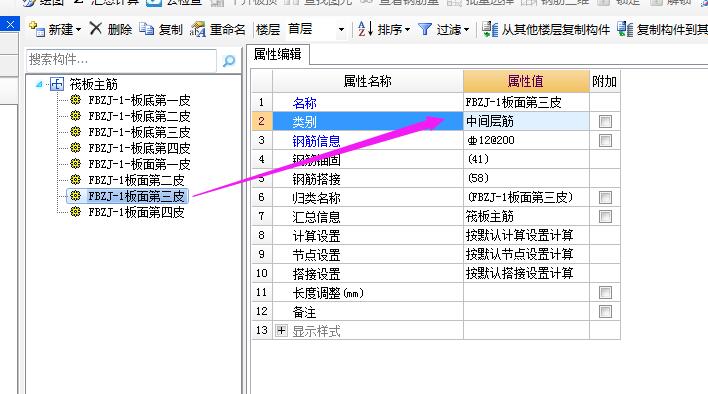Select tree item FBZJ-1板面第三皮
The image size is (708, 394).
136,196
